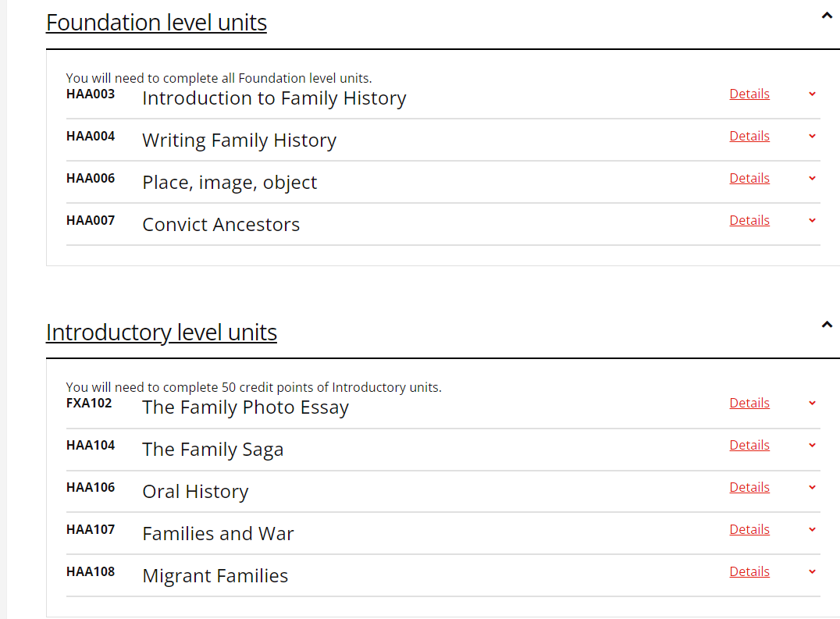Open Details for unit FXA102
This screenshot has width=840, height=619.
(749, 403)
